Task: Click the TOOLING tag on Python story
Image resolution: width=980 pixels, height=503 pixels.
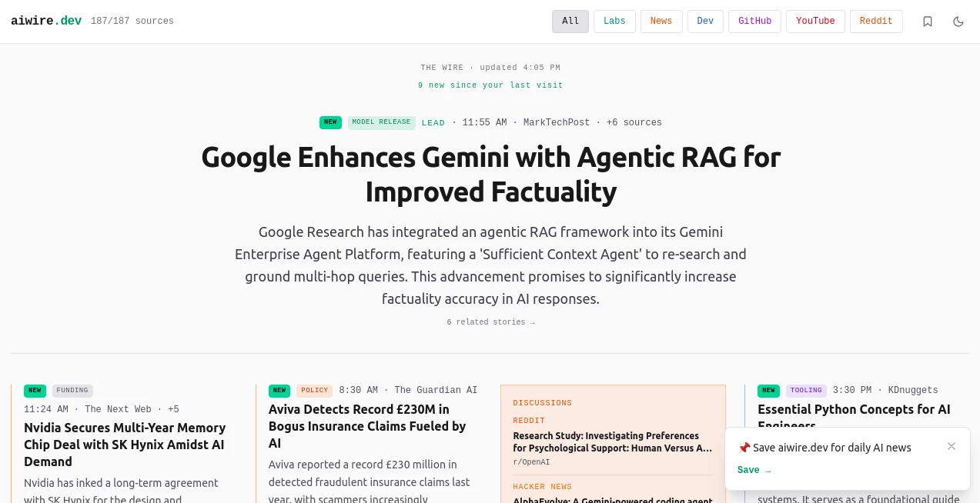Action: 806,391
